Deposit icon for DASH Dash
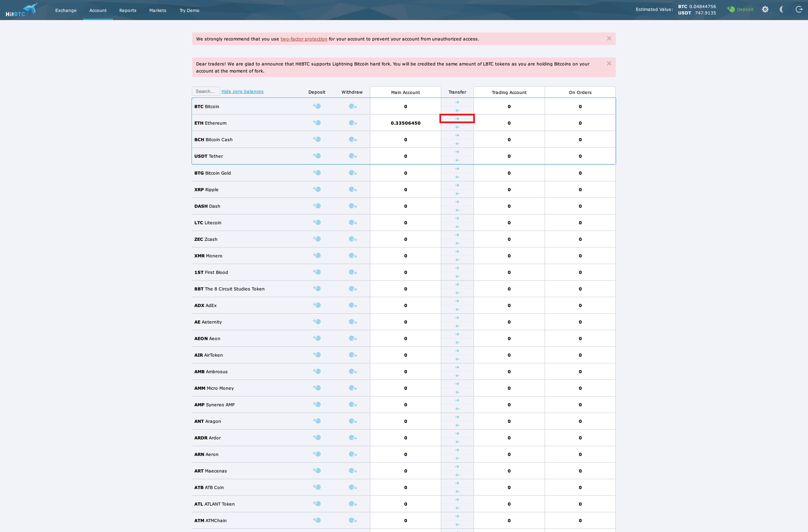The width and height of the screenshot is (808, 532). tap(317, 206)
